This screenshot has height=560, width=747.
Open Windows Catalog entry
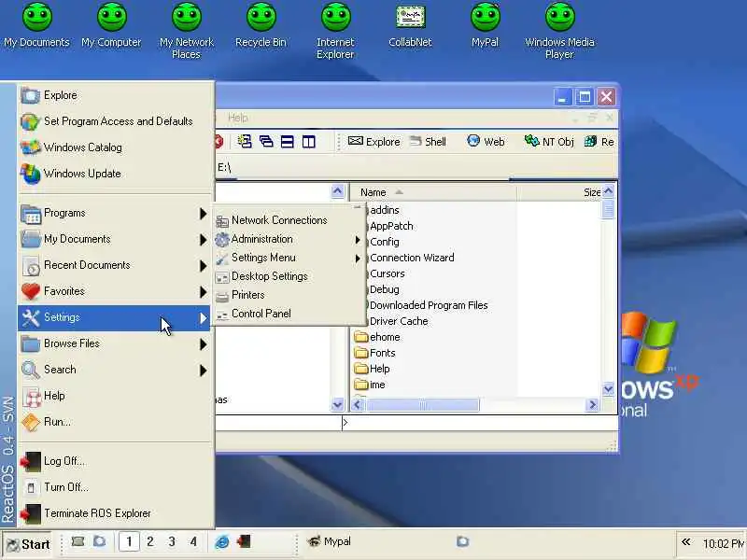pos(114,147)
